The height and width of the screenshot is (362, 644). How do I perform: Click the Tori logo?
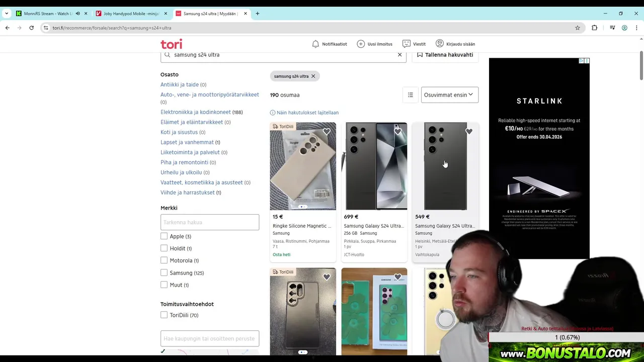click(171, 44)
